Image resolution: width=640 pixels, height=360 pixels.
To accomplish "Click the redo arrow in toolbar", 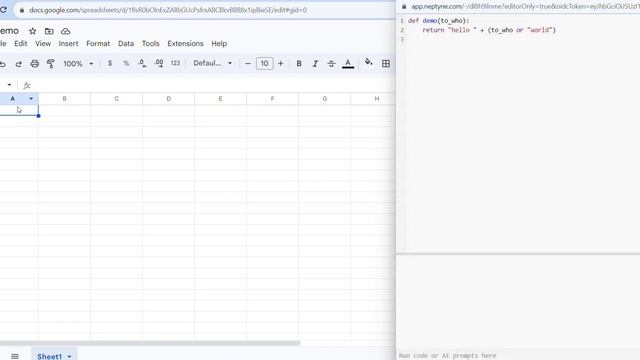I will click(x=18, y=64).
